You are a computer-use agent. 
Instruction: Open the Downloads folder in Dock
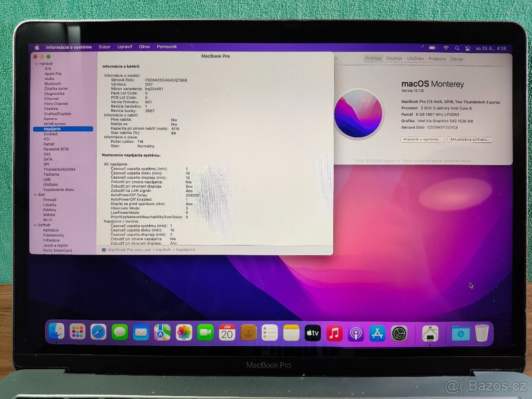tap(461, 333)
